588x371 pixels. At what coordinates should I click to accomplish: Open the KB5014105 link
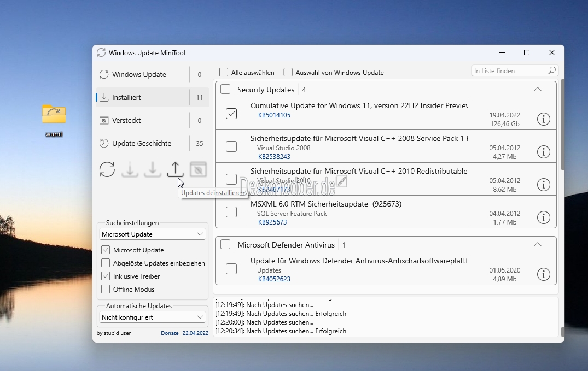tap(274, 115)
